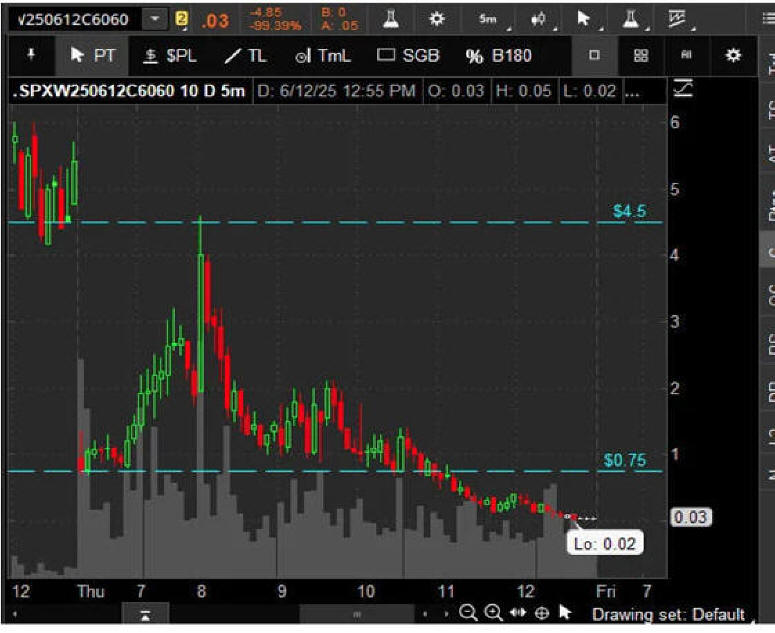775x633 pixels.
Task: Collapse the lower volume subgraph button
Action: pos(145,615)
